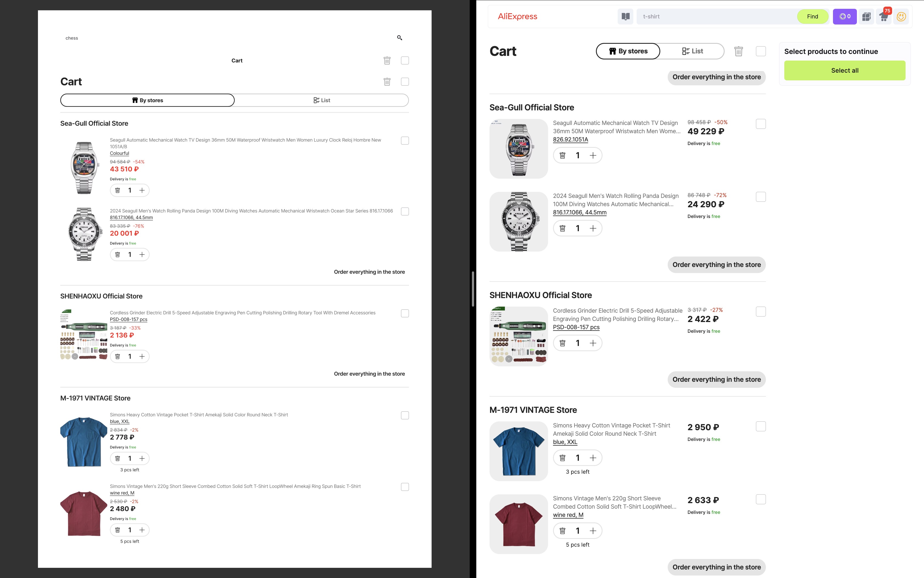Screen dimensions: 924x578
Task: Check the 2 422 ₽ grinder checkbox
Action: click(x=761, y=312)
